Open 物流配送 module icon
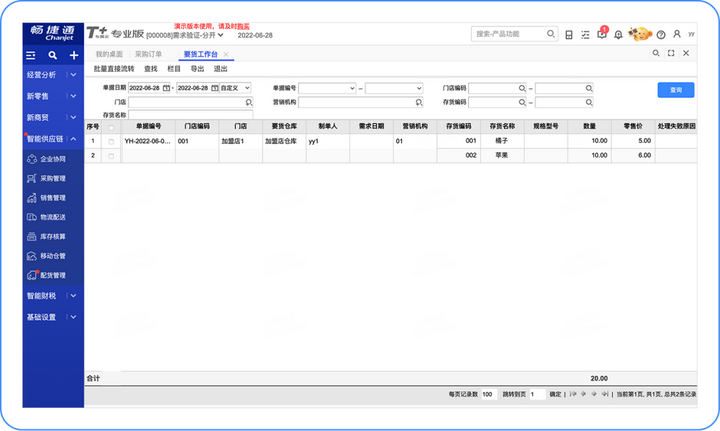This screenshot has height=431, width=720. [32, 217]
